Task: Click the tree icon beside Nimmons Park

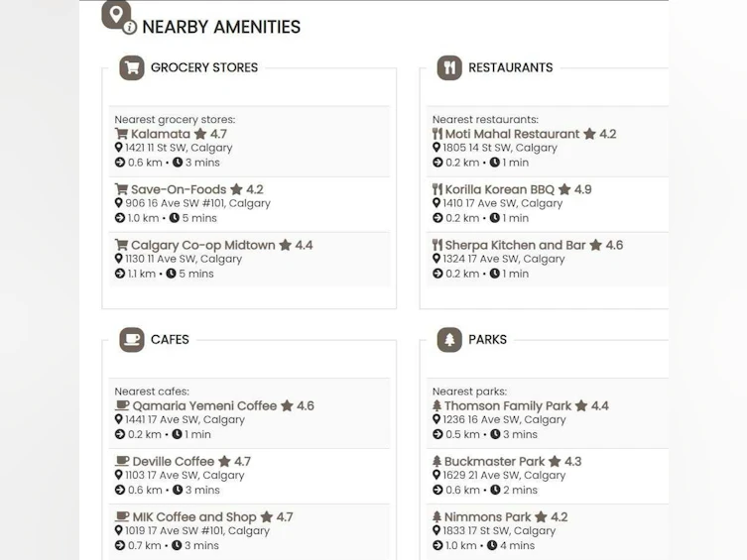Action: tap(436, 516)
